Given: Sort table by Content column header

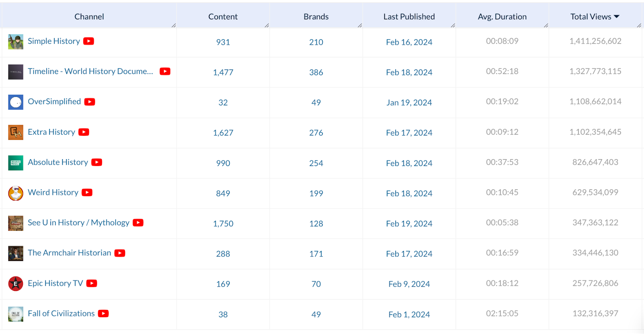Looking at the screenshot, I should (223, 16).
